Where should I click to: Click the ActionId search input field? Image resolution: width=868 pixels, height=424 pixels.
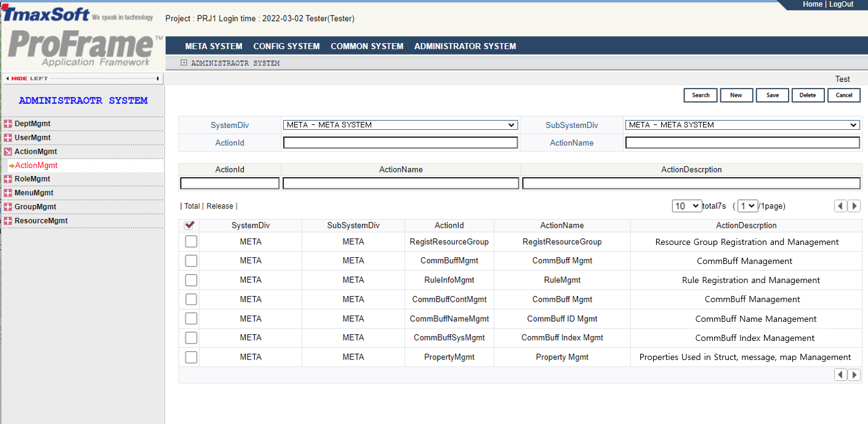point(400,143)
